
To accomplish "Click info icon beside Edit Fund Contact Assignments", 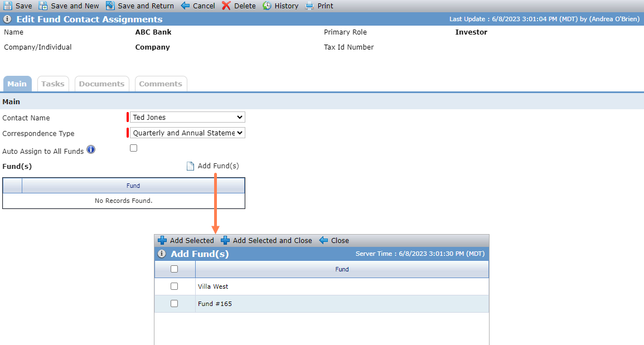I will coord(7,19).
